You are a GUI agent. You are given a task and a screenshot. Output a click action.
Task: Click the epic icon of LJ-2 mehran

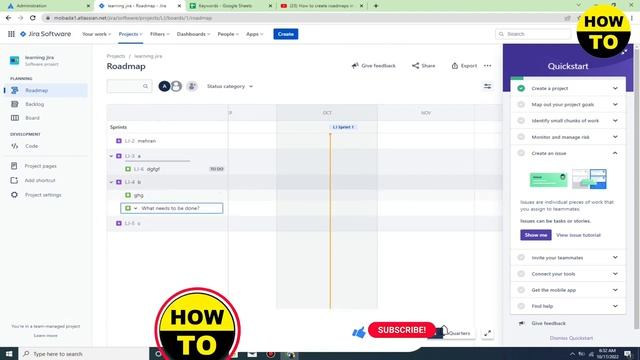click(119, 141)
